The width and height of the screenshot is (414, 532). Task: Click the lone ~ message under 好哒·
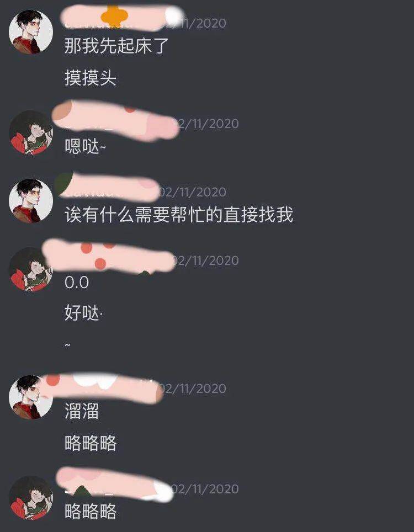click(67, 345)
